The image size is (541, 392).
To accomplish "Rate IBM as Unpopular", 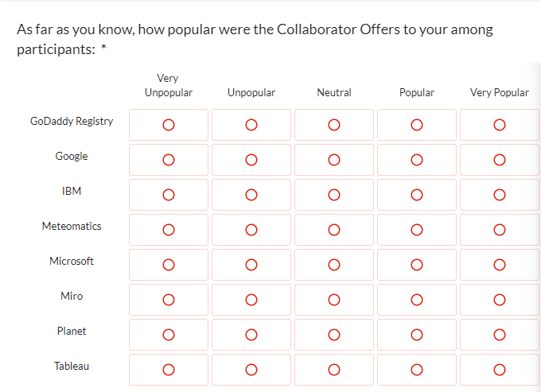I will coord(251,195).
